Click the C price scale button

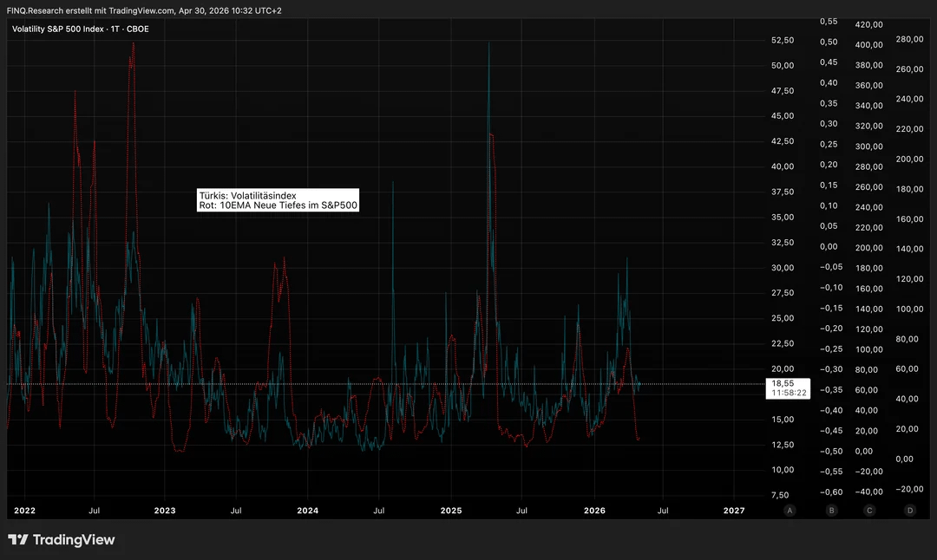coord(869,511)
